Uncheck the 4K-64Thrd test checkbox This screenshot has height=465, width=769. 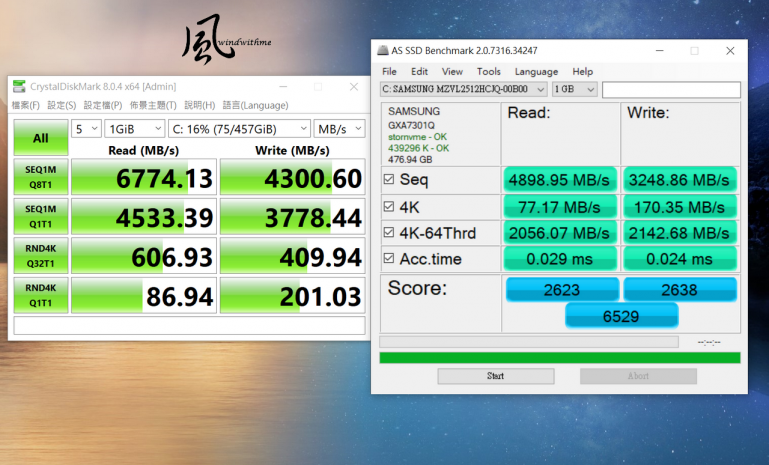pyautogui.click(x=389, y=233)
